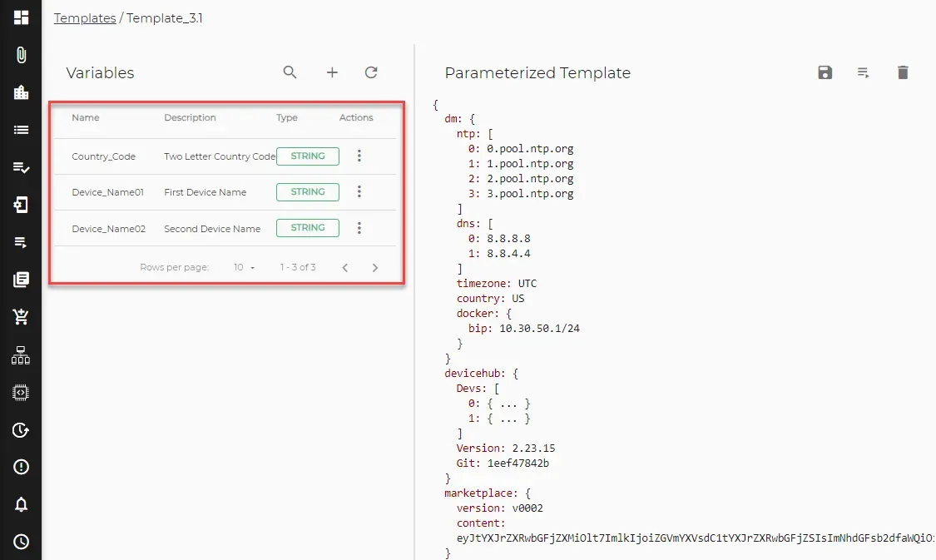936x560 pixels.
Task: Open the bell notifications sidebar icon
Action: pyautogui.click(x=21, y=504)
